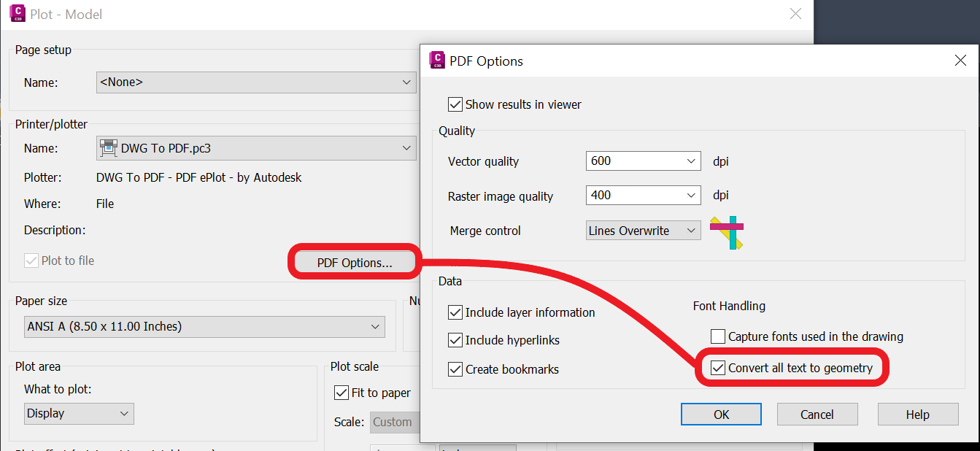Uncheck Convert all text to geometry
The image size is (980, 451).
point(717,368)
